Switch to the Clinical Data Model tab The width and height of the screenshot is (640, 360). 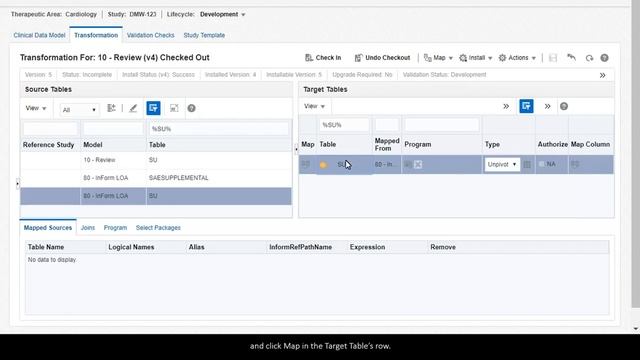point(39,35)
